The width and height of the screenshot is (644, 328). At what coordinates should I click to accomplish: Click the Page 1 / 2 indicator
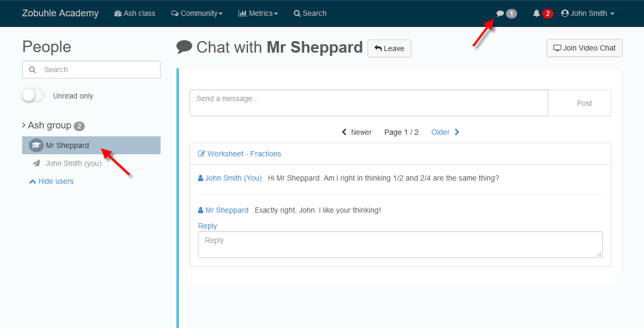(x=401, y=132)
